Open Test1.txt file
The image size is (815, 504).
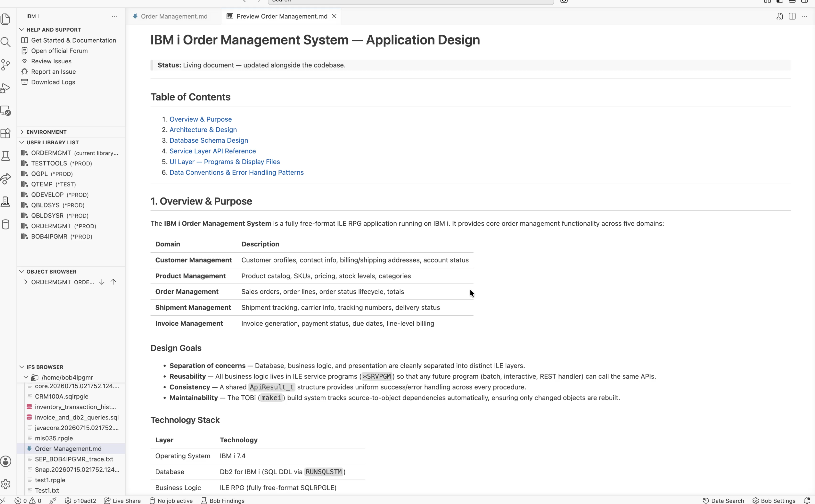click(71, 490)
